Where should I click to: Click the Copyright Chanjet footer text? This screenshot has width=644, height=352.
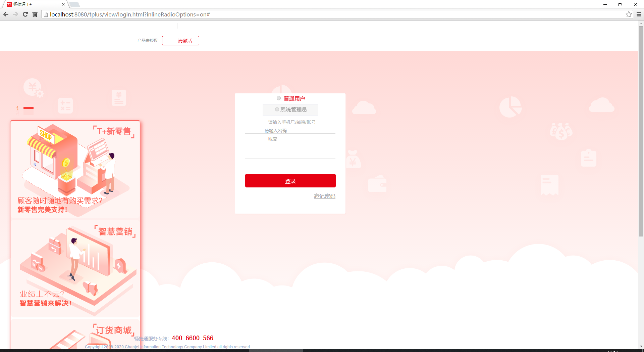pyautogui.click(x=168, y=347)
